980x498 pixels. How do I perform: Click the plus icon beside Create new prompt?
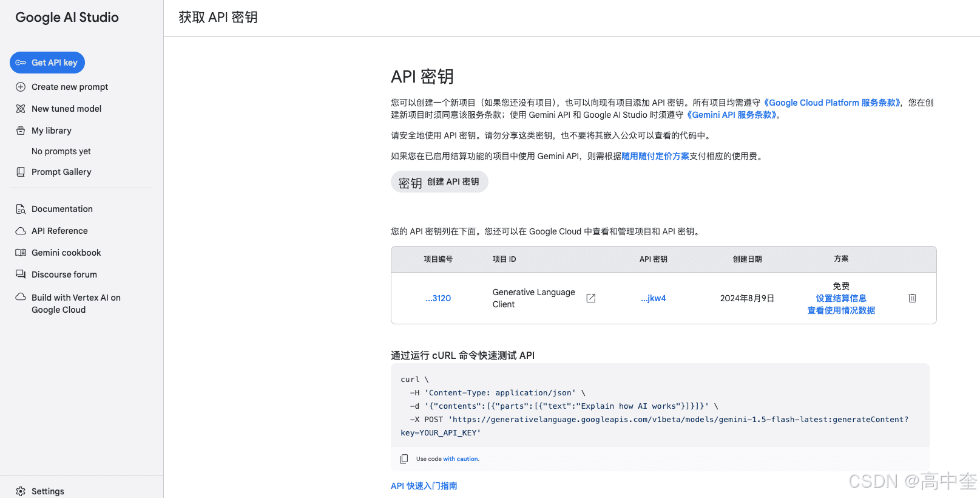coord(21,87)
